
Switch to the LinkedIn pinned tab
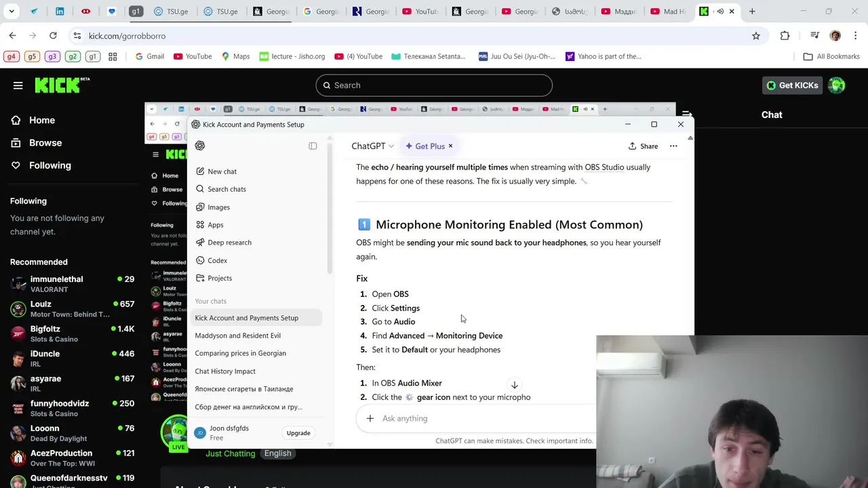[60, 12]
